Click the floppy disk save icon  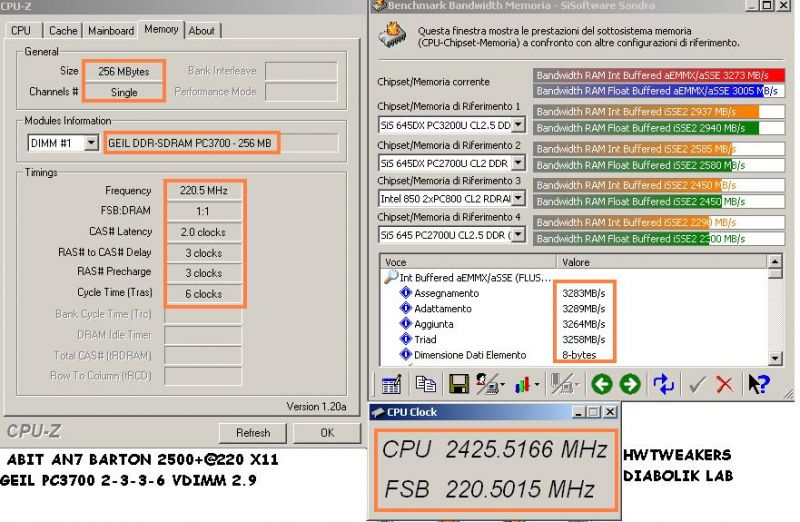[459, 384]
